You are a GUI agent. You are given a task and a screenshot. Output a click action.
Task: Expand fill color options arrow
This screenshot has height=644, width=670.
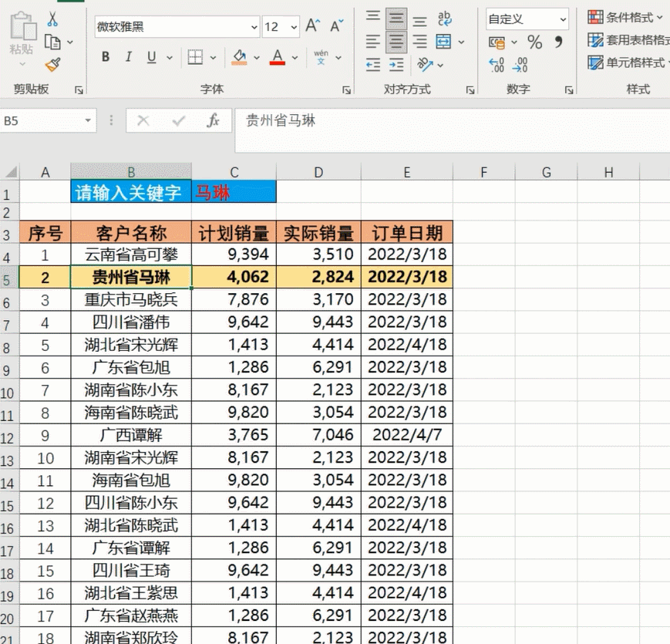click(x=257, y=58)
